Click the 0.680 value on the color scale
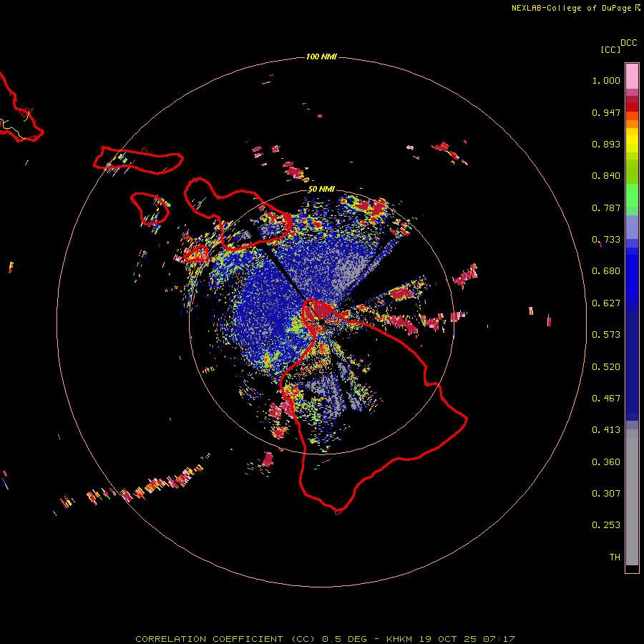This screenshot has height=644, width=644. [x=606, y=271]
